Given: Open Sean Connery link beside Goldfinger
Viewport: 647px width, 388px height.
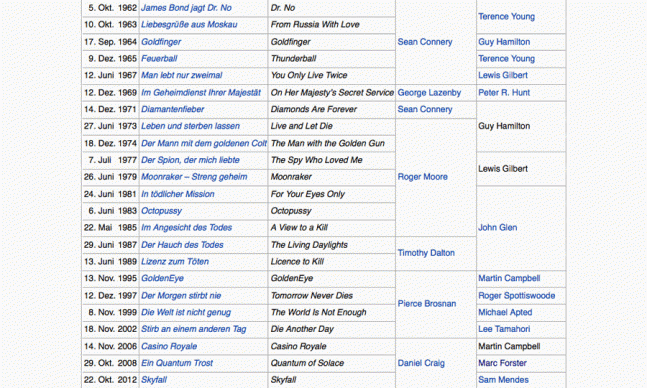Looking at the screenshot, I should coord(425,42).
